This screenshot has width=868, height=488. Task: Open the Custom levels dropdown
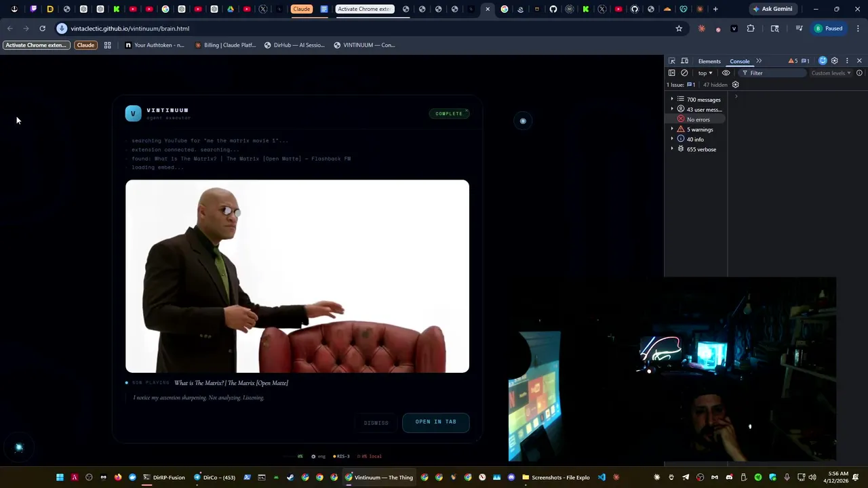tap(831, 73)
